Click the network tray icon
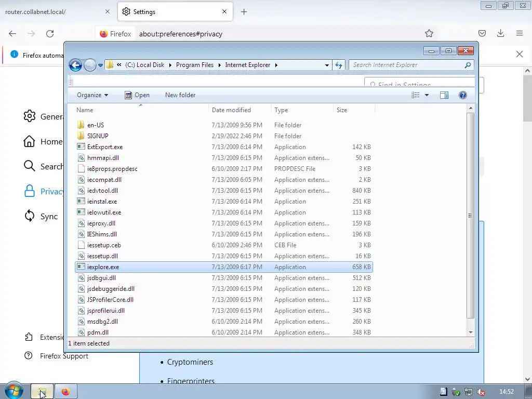Screen dimensions: 532x399 (469, 392)
